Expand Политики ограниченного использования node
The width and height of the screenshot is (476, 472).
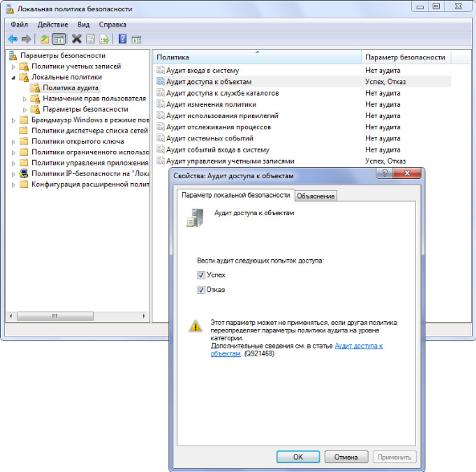click(14, 153)
